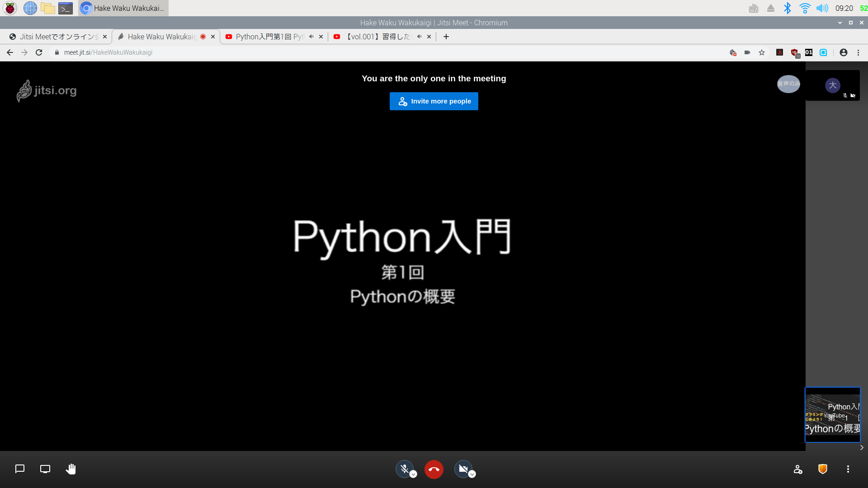Bookmark this page with star
Image resolution: width=868 pixels, height=488 pixels.
point(762,52)
